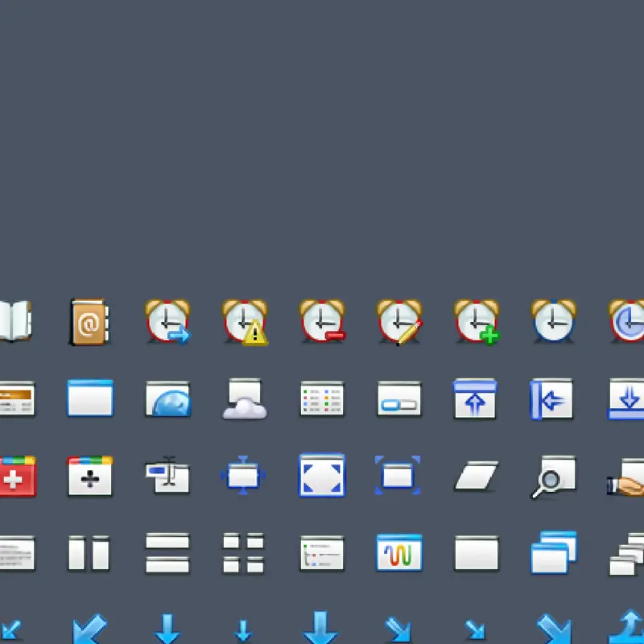Pick the window icon with small tree list
The image size is (644, 644).
tap(322, 553)
